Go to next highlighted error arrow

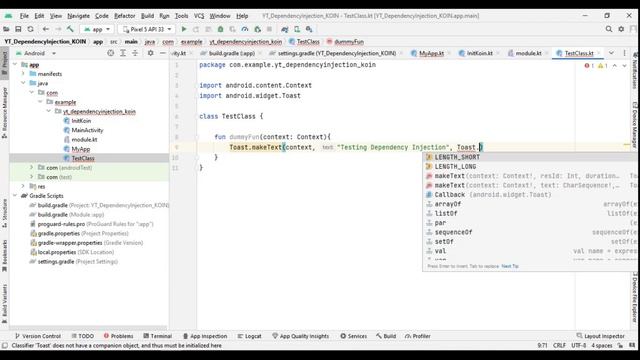[624, 65]
